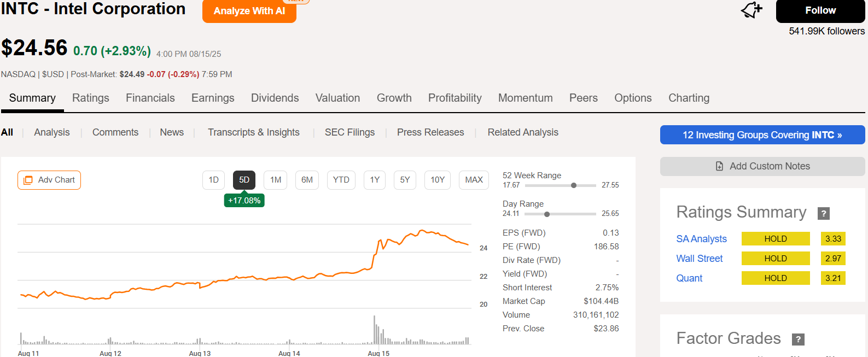Switch to the Summary tab
The height and width of the screenshot is (357, 868).
[x=32, y=98]
